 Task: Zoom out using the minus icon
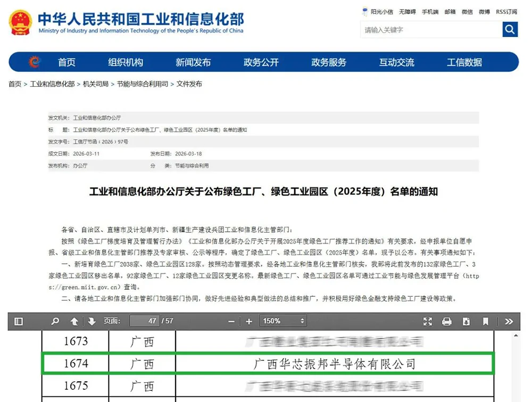[x=231, y=321]
